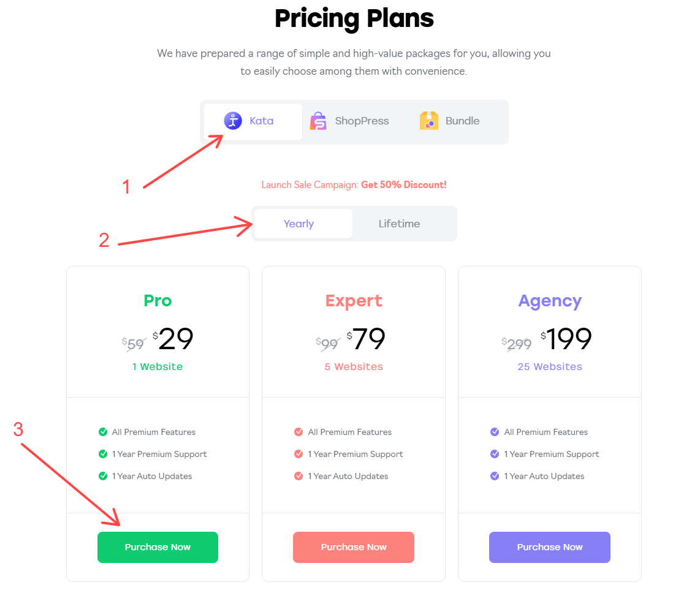Click Purchase Now for Expert plan
The width and height of the screenshot is (700, 593).
tap(354, 547)
